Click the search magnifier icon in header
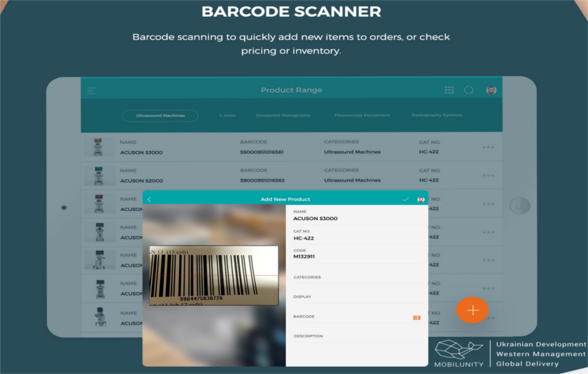 (x=469, y=90)
